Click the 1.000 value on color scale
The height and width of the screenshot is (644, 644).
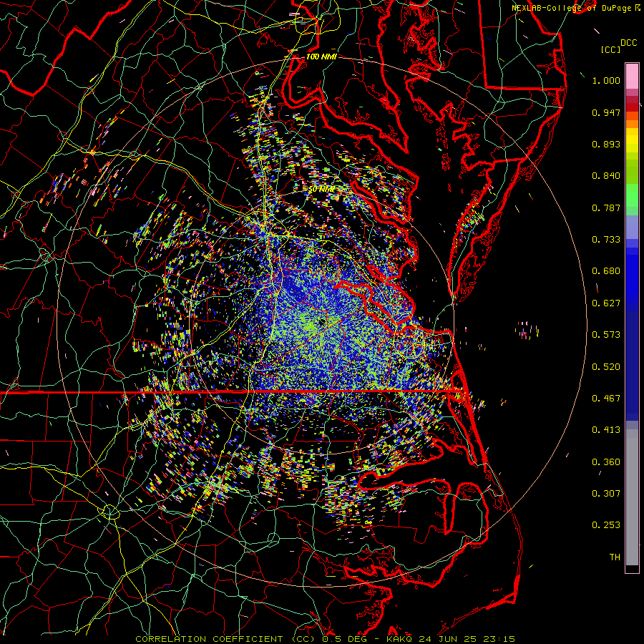click(606, 80)
